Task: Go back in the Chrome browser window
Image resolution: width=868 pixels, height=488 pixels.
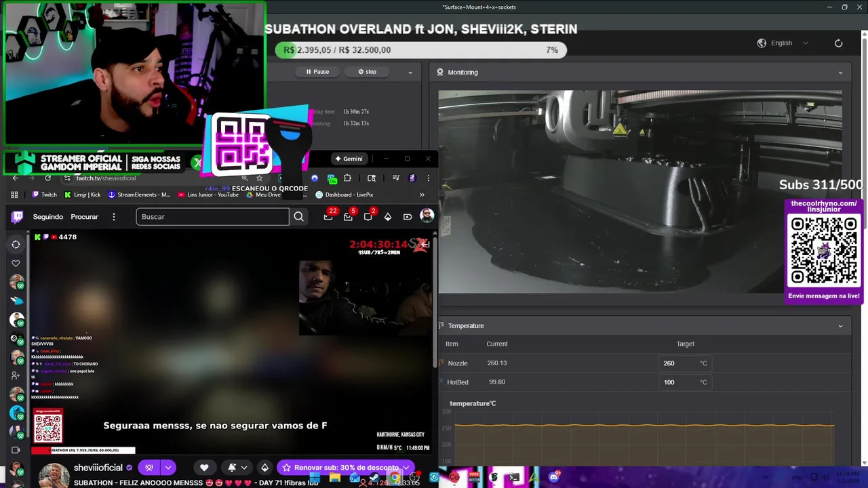Action: pos(15,178)
